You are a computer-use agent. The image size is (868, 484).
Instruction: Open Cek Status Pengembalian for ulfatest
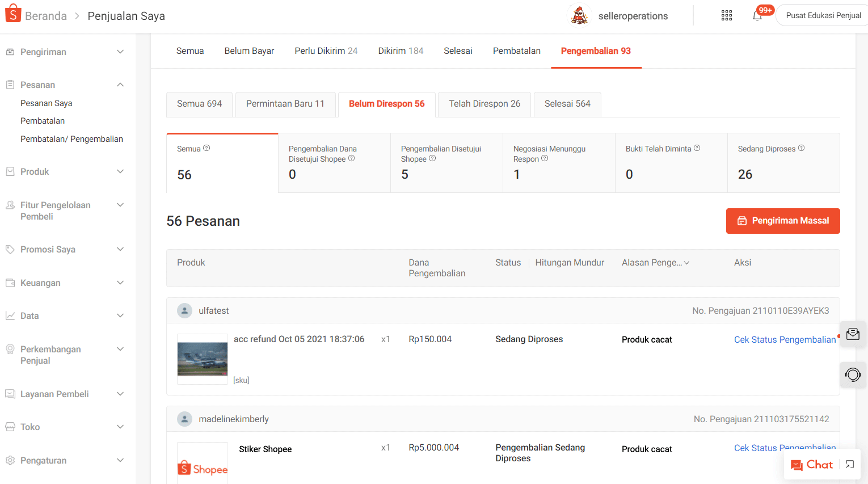coord(785,339)
